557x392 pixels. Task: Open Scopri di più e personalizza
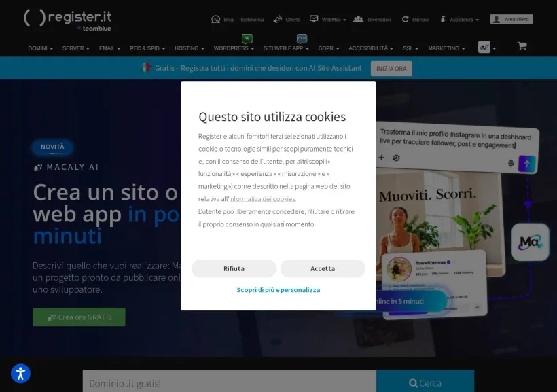[x=278, y=290]
